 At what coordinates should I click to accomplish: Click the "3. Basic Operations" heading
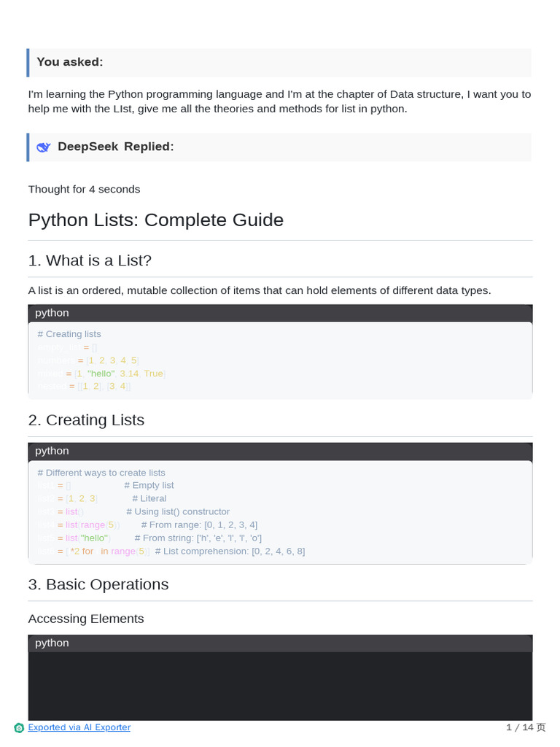[98, 584]
